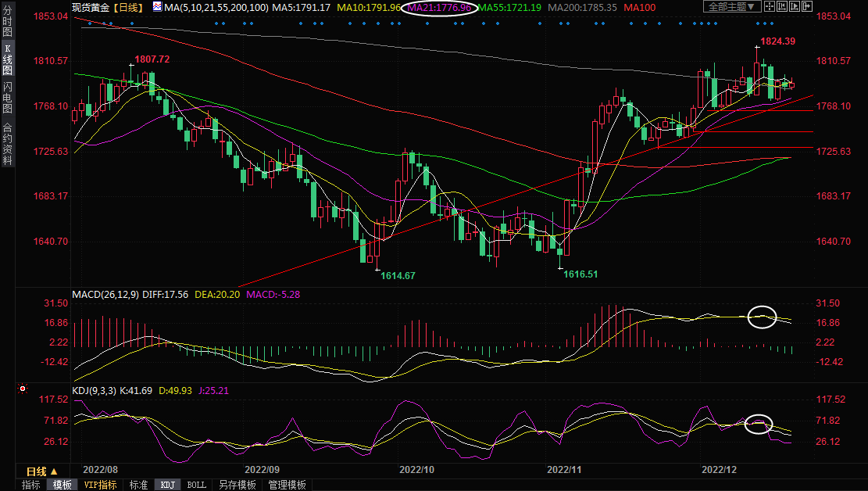Open 合约资料 side tab
This screenshot has height=491, width=868.
coord(7,143)
